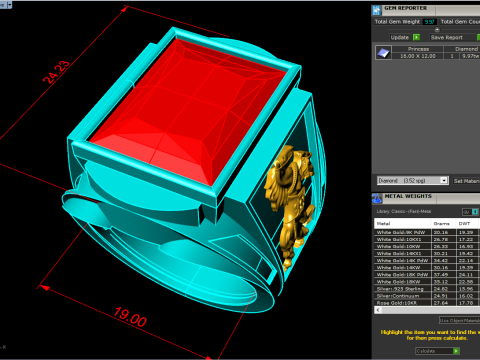Click the GEM REPORTER title bar
Screen dimensions: 480x360
click(x=430, y=10)
